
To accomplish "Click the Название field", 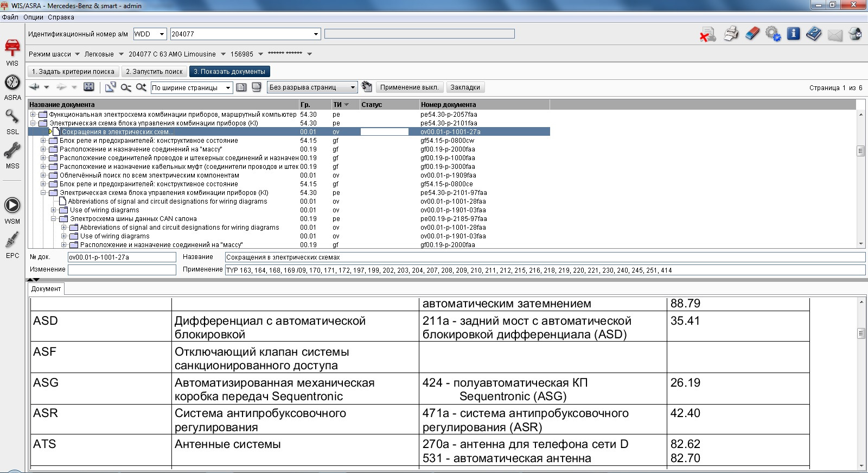I will [545, 257].
